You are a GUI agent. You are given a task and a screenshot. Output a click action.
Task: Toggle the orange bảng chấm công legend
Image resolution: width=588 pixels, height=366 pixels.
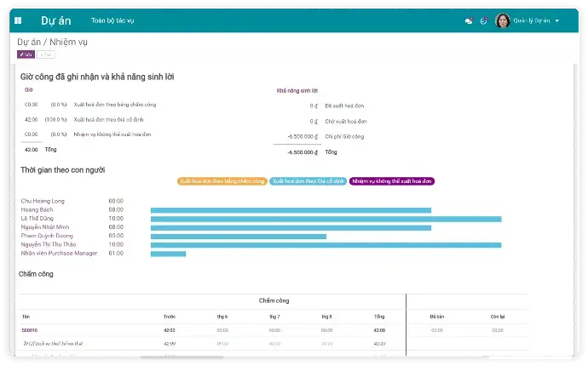[222, 181]
